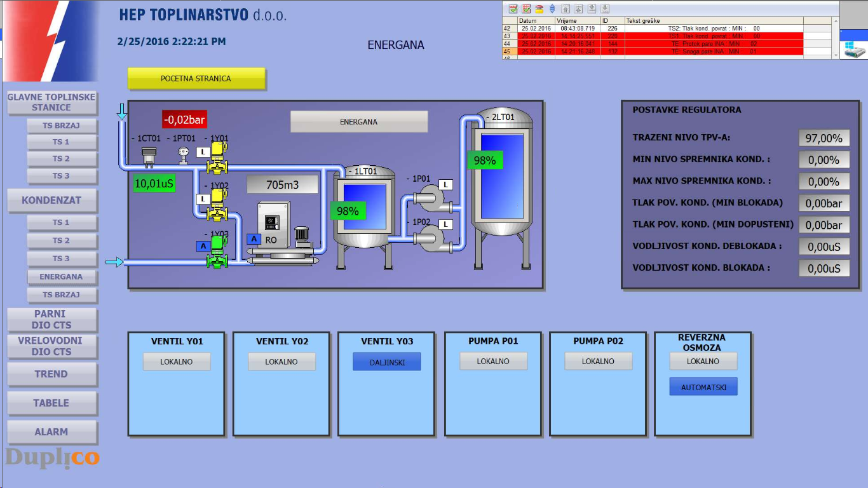Open TS BRZAJ under main heating stations
The width and height of the screenshot is (868, 488).
tap(62, 126)
